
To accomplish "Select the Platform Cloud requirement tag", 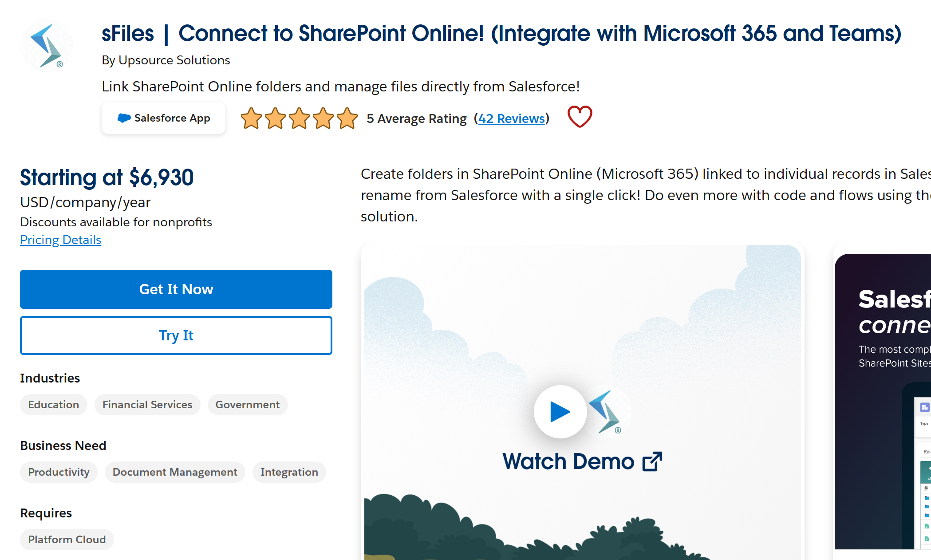I will [x=67, y=540].
